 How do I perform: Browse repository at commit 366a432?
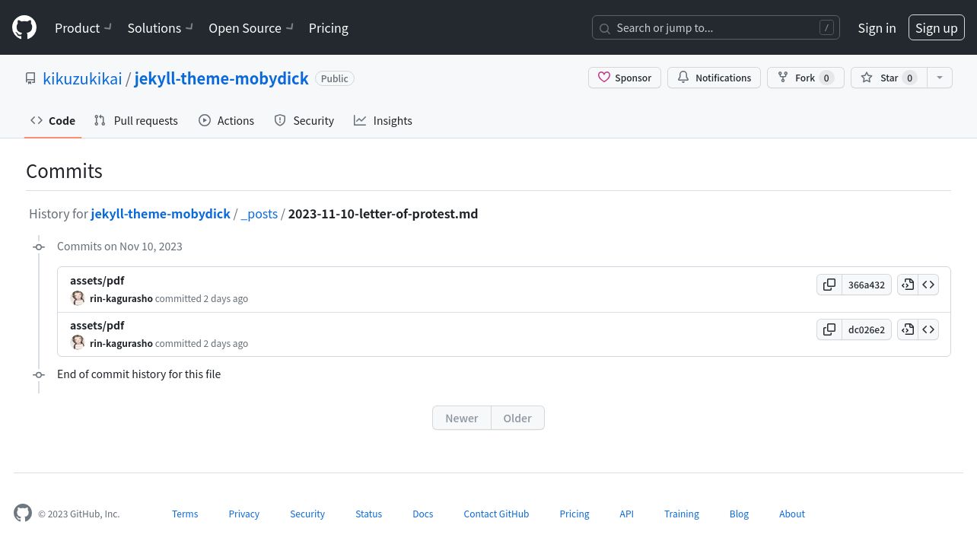pyautogui.click(x=928, y=285)
